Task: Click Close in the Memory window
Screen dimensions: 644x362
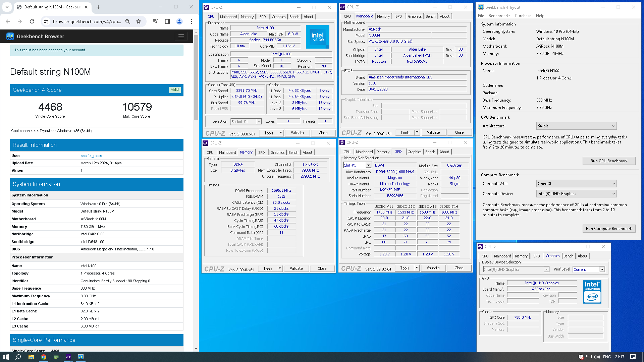Action: point(322,268)
